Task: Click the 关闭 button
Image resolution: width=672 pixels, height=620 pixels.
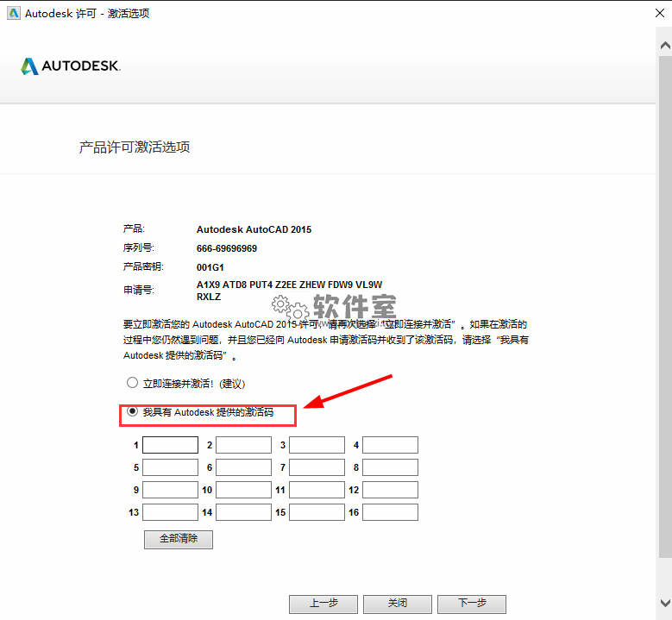Action: click(398, 604)
